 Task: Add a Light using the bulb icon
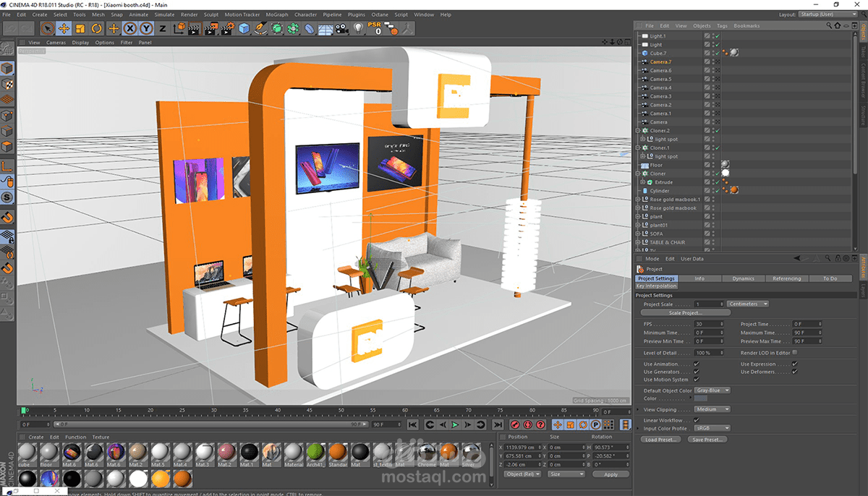358,29
